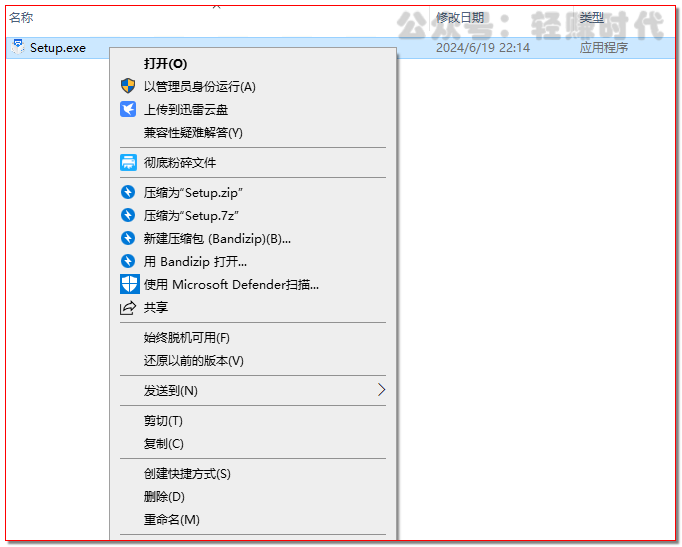Click the shredder icon beside 彻底粉碎文件
Screen dimensions: 682x547
pyautogui.click(x=128, y=163)
